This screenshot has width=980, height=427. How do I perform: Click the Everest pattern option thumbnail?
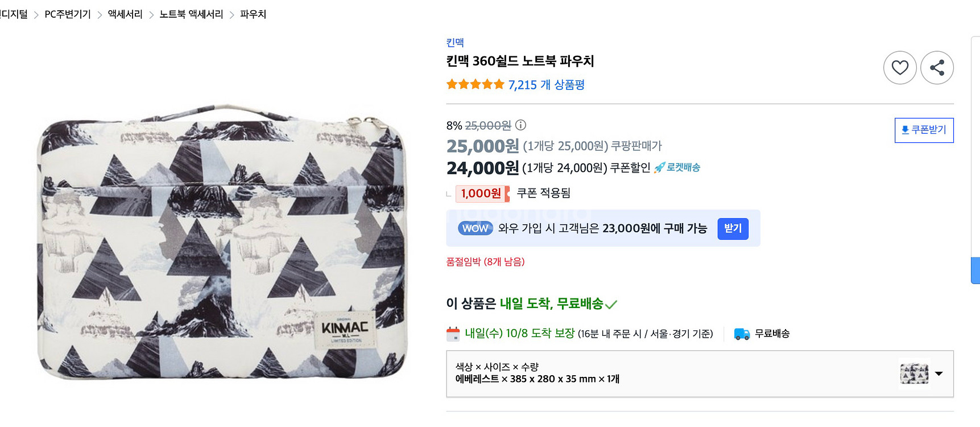[x=914, y=373]
